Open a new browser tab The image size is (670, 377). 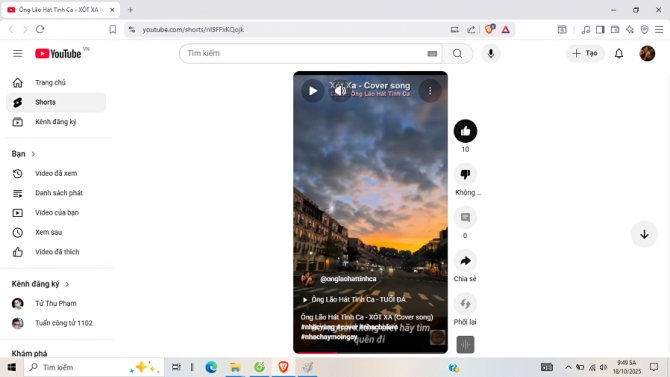(130, 9)
